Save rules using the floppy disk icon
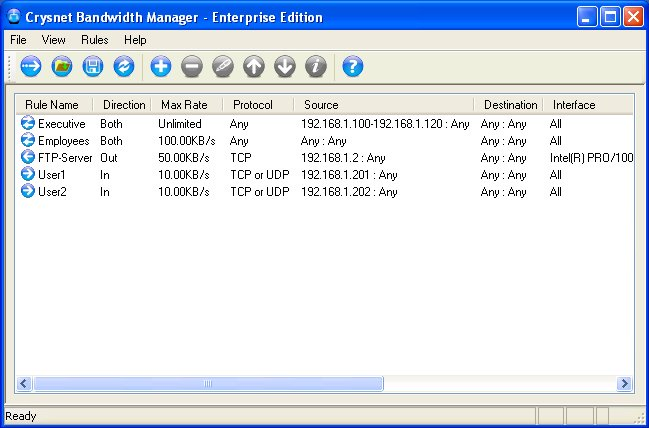Image resolution: width=649 pixels, height=428 pixels. [93, 66]
